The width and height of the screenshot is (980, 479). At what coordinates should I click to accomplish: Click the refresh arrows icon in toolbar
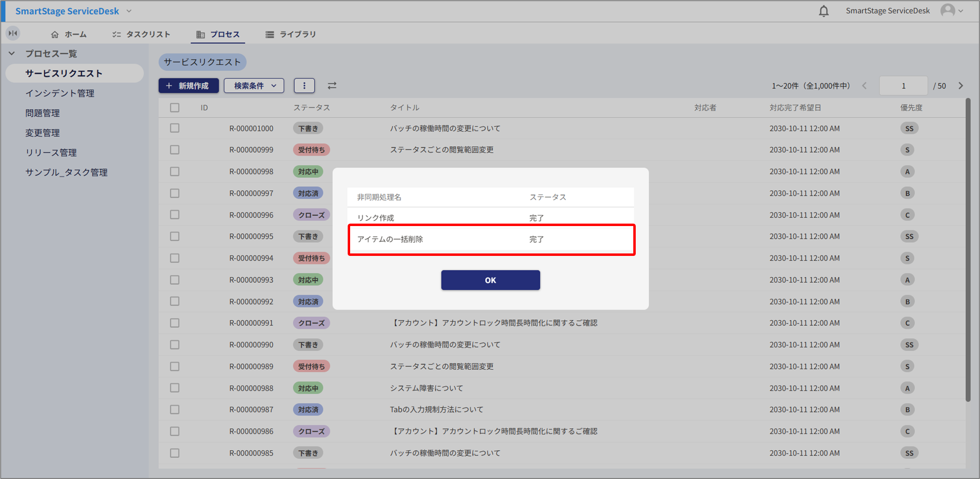click(332, 86)
